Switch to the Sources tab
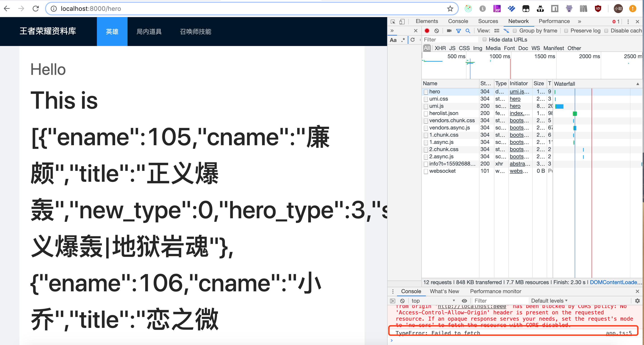The width and height of the screenshot is (644, 345). click(x=488, y=21)
